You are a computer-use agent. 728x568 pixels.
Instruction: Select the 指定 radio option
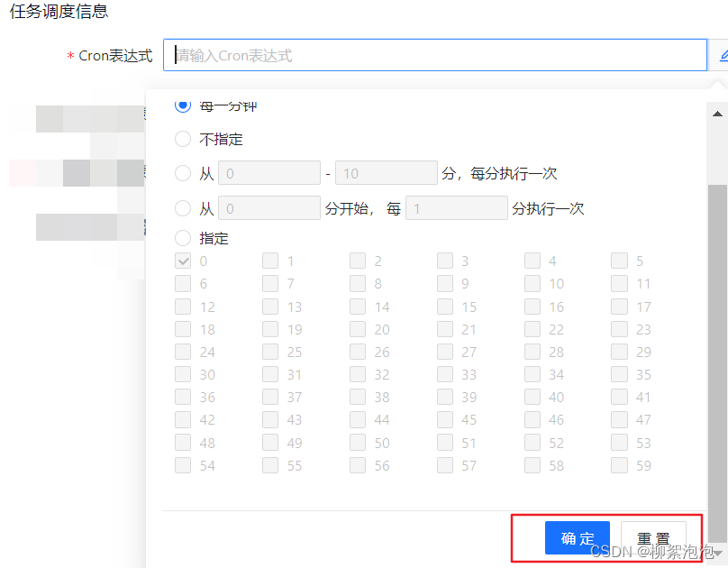(x=182, y=238)
